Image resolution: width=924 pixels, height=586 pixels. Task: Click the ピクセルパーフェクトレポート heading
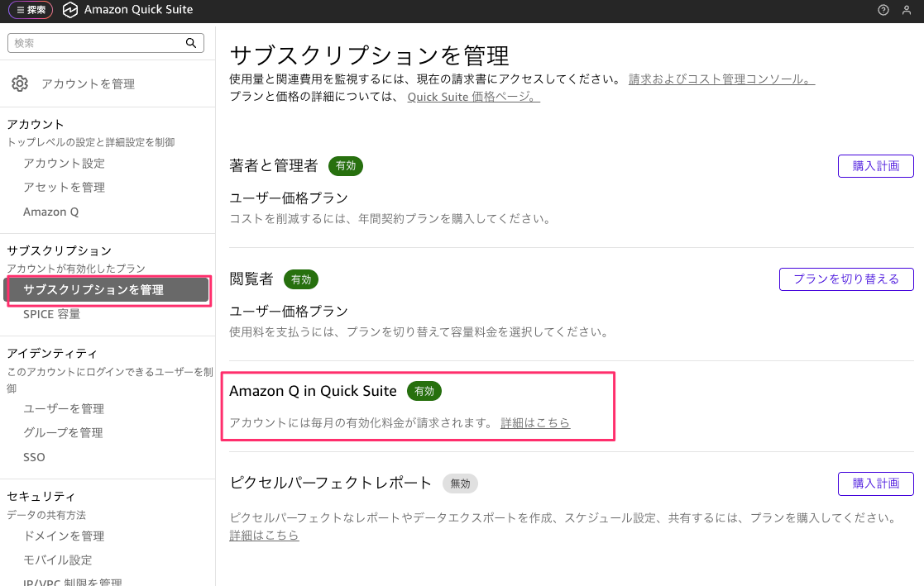pos(331,483)
